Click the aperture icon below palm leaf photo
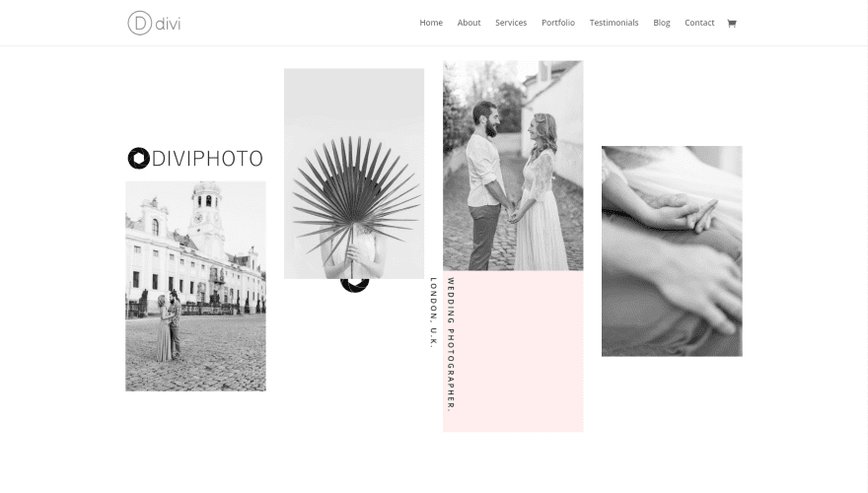 point(354,286)
